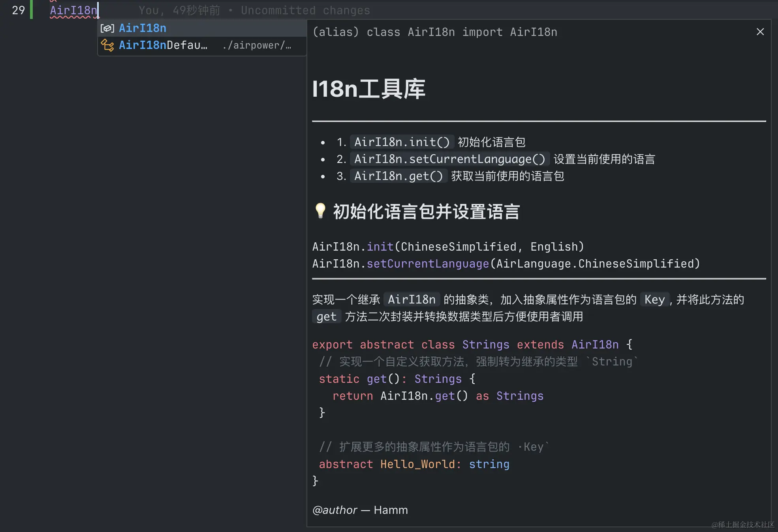Click the inline 'get' code label in description
The image size is (778, 532).
[x=326, y=317]
